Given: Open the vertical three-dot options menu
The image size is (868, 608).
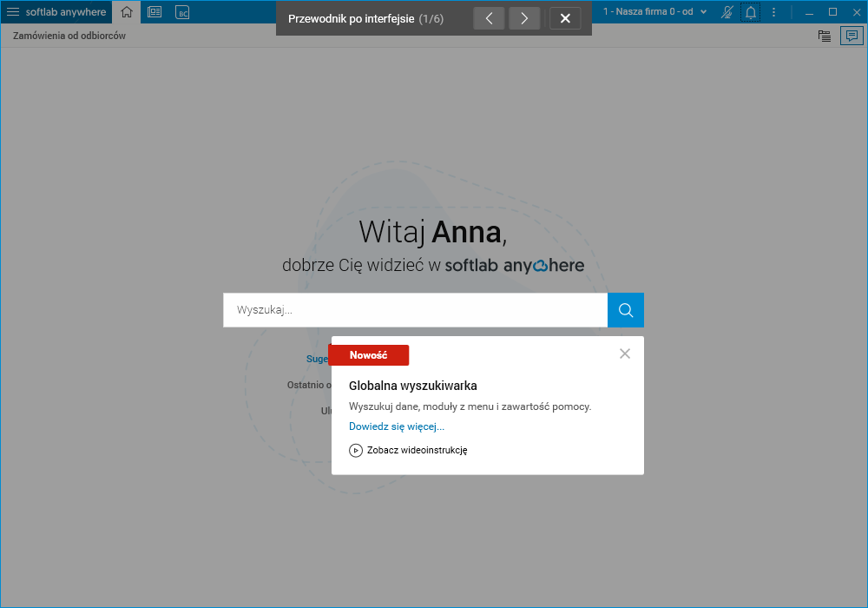Looking at the screenshot, I should (x=773, y=11).
